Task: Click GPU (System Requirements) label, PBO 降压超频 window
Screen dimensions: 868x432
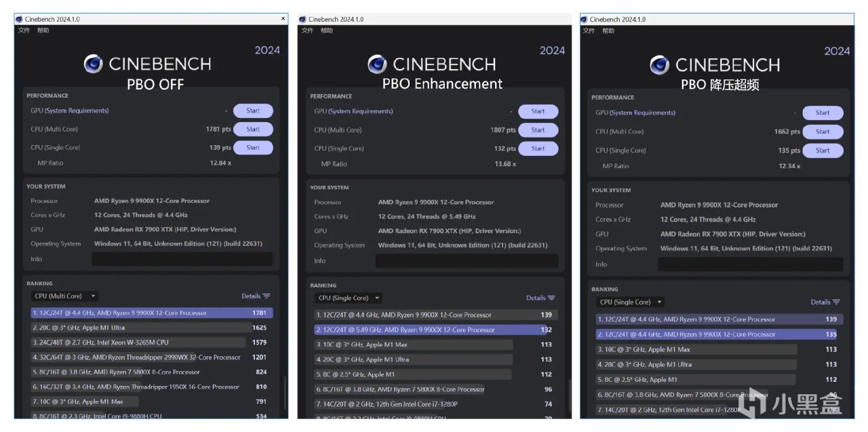Action: (635, 113)
